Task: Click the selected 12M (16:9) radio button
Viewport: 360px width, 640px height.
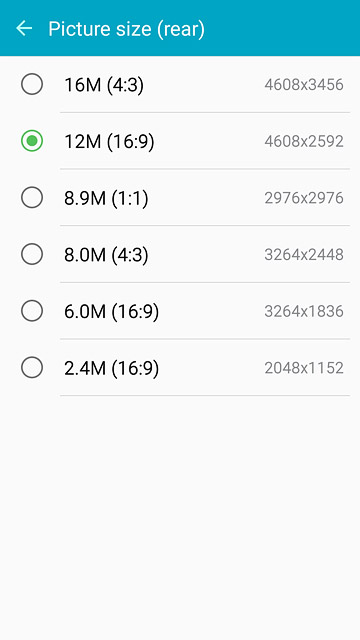Action: [x=32, y=141]
